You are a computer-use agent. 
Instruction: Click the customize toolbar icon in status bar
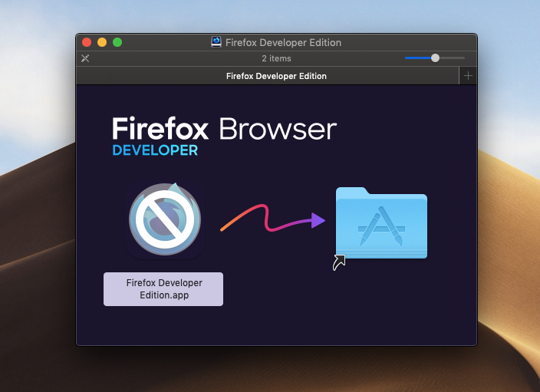pos(85,58)
